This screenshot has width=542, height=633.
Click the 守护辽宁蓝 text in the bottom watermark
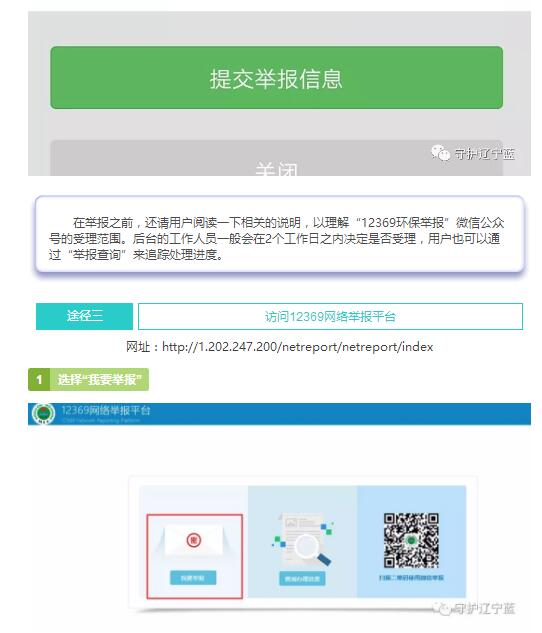pos(485,608)
